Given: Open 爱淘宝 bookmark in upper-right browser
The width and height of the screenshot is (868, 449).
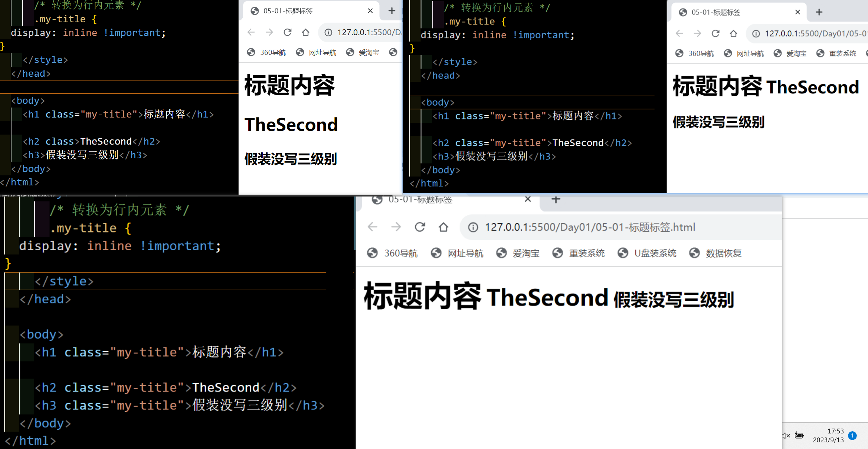Looking at the screenshot, I should coord(790,54).
